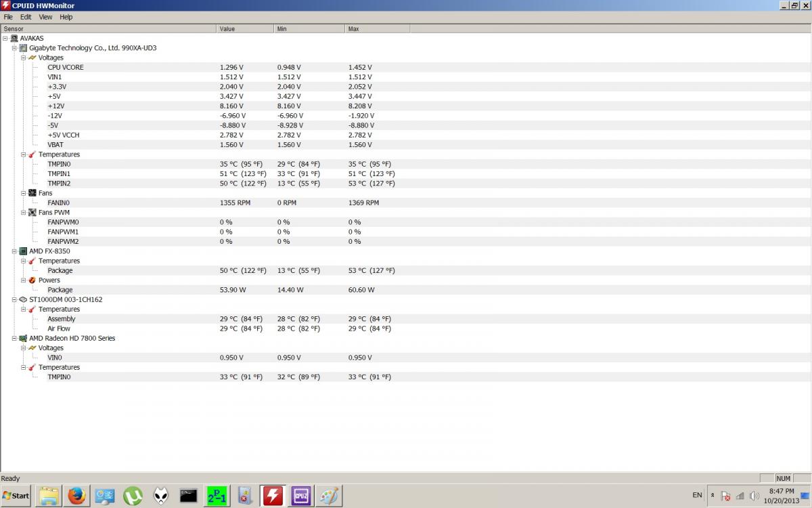Image resolution: width=812 pixels, height=508 pixels.
Task: Launch Firefox from the taskbar
Action: coord(76,496)
